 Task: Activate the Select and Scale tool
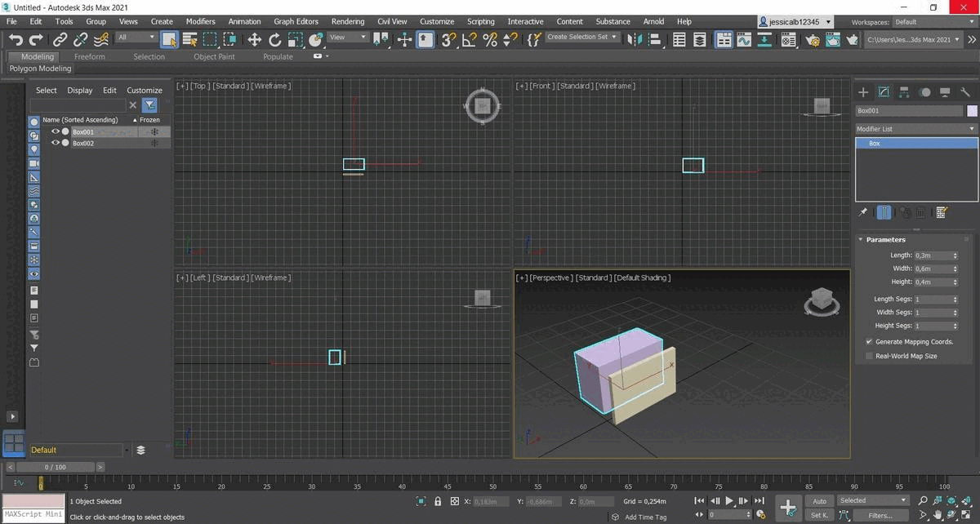point(295,38)
